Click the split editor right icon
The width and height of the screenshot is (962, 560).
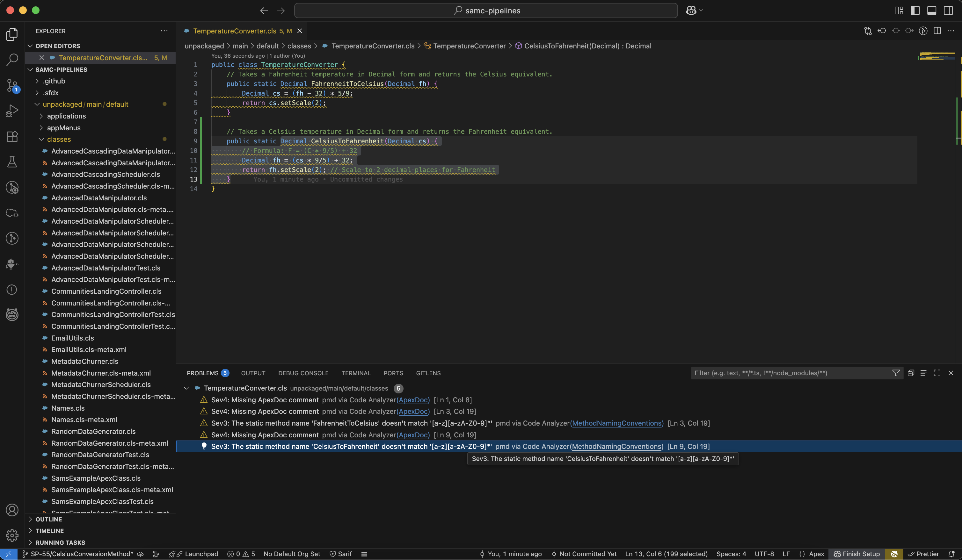tap(937, 31)
